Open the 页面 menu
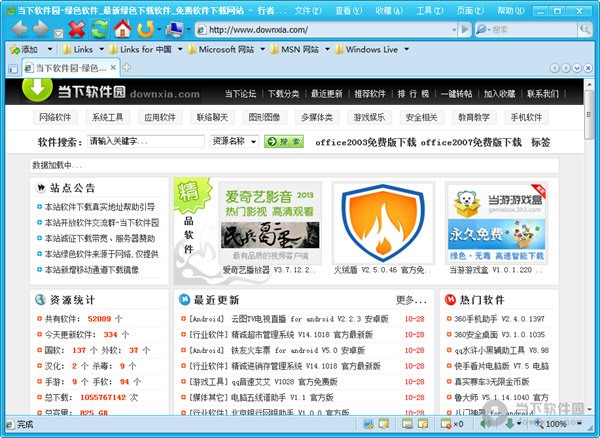This screenshot has height=438, width=600. pos(470,11)
